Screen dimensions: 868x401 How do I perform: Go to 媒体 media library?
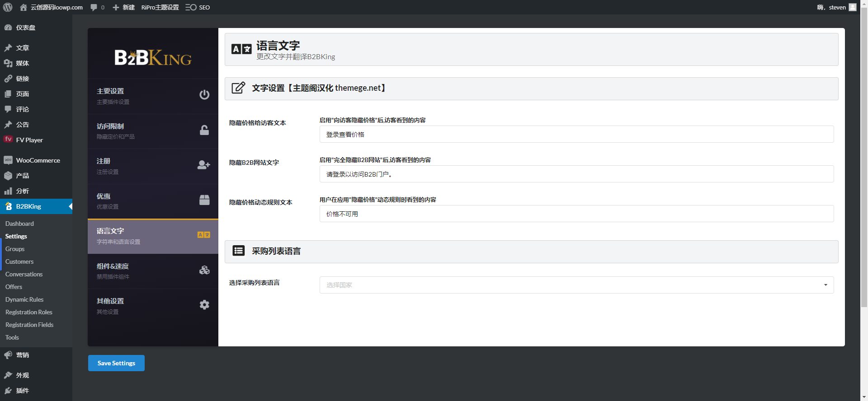pyautogui.click(x=36, y=63)
